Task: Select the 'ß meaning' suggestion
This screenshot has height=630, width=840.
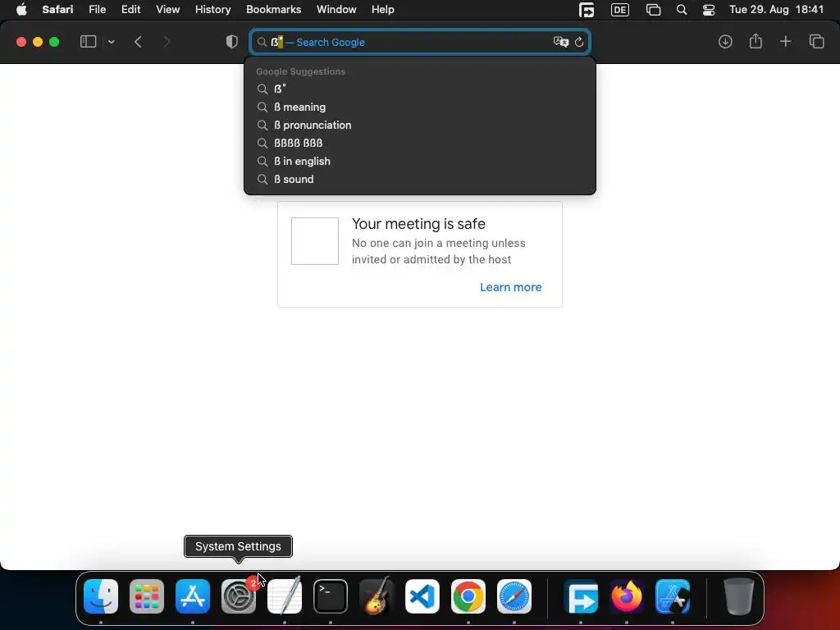Action: (x=420, y=107)
